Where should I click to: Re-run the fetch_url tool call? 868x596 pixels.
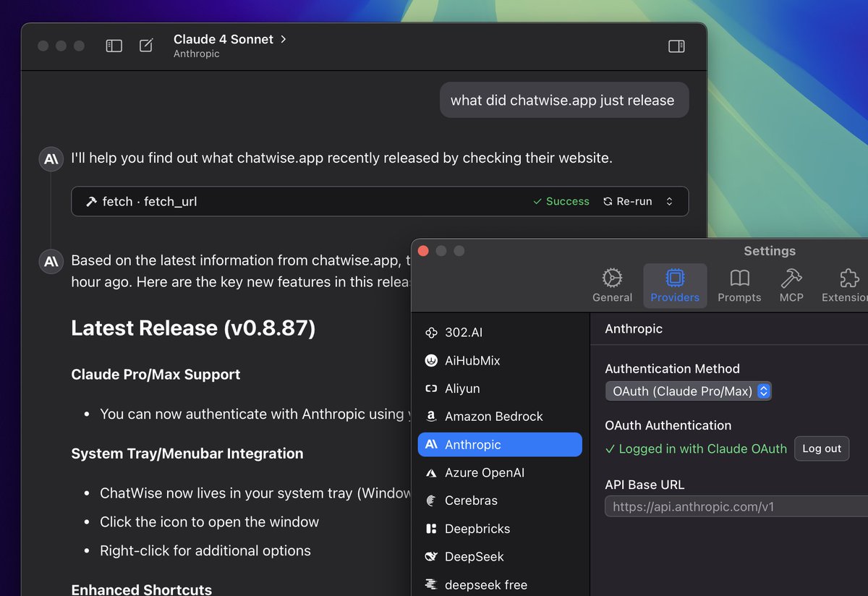pos(627,202)
